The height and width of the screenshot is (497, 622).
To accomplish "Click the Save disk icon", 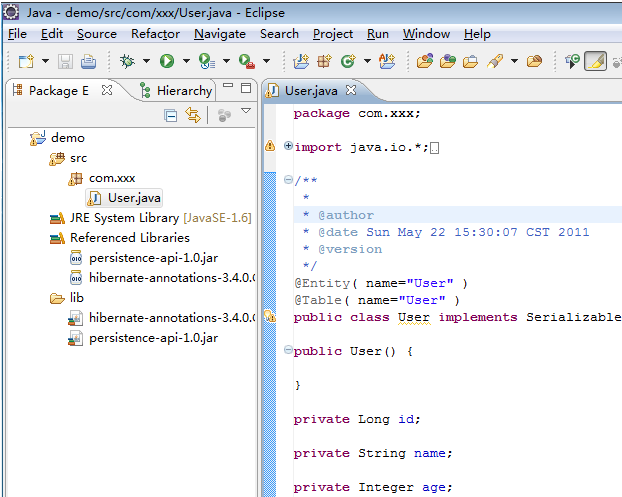I will click(x=66, y=62).
